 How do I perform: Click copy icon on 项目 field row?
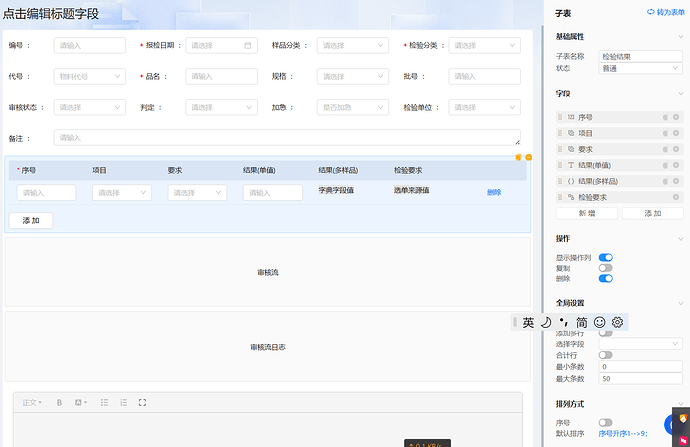[665, 133]
